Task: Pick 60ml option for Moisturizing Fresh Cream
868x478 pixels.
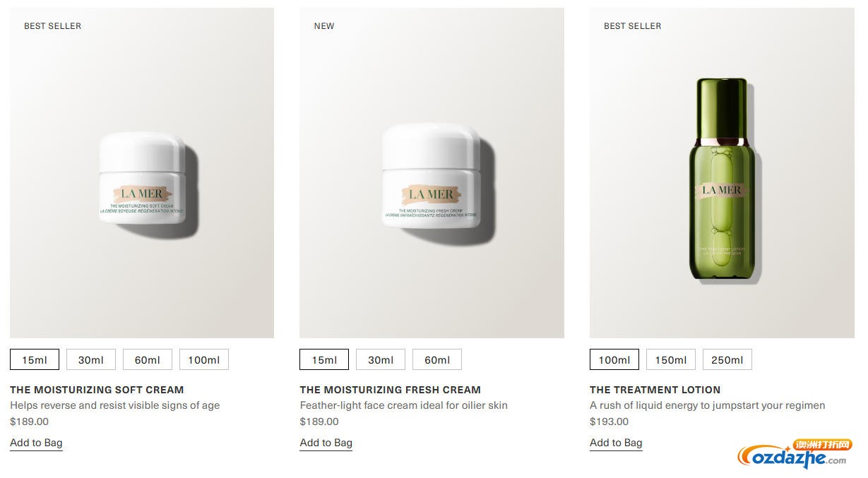Action: 437,359
